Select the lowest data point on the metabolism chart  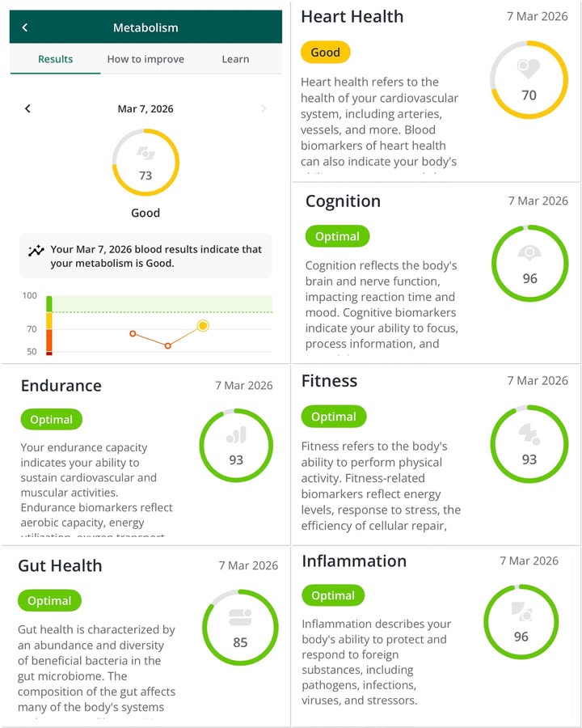click(168, 345)
